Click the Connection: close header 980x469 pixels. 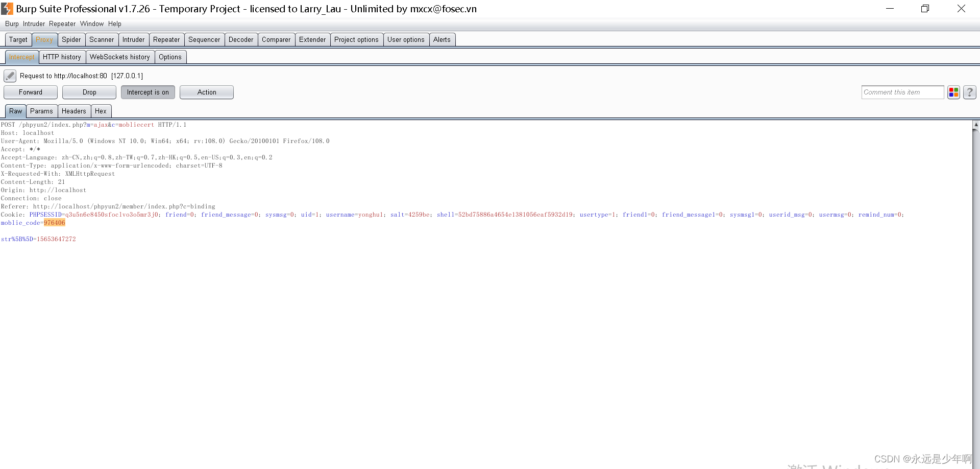[31, 198]
